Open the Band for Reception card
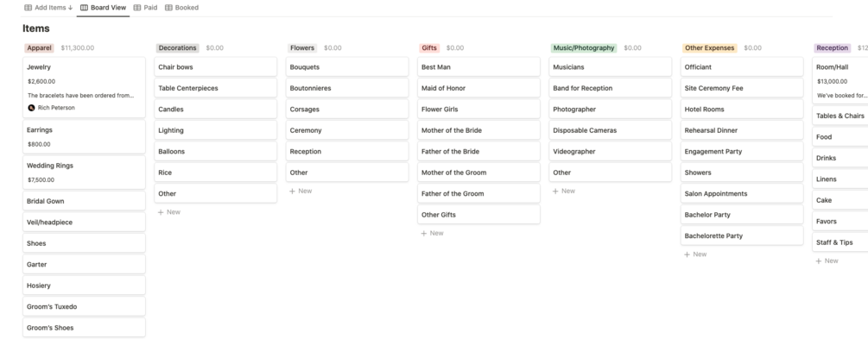868x339 pixels. (x=611, y=88)
